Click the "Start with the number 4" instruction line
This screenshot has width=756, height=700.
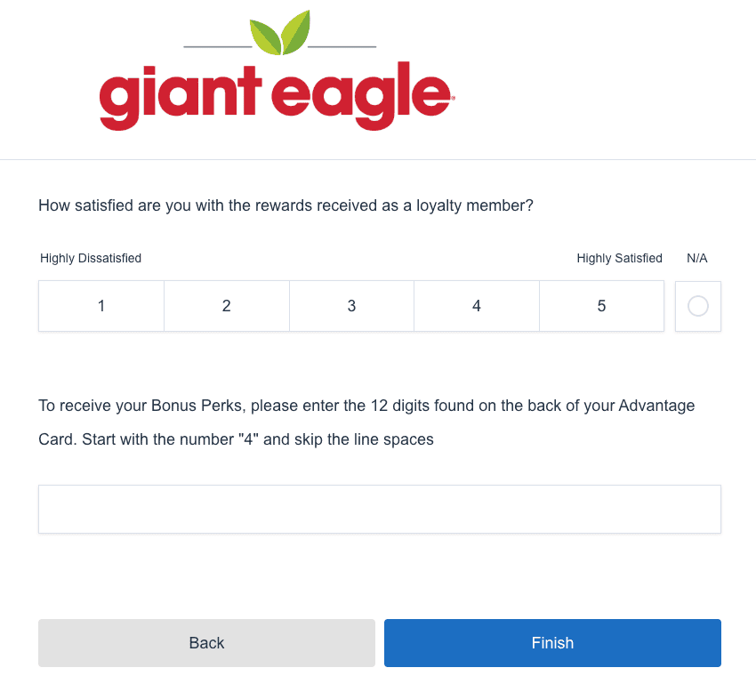point(236,439)
